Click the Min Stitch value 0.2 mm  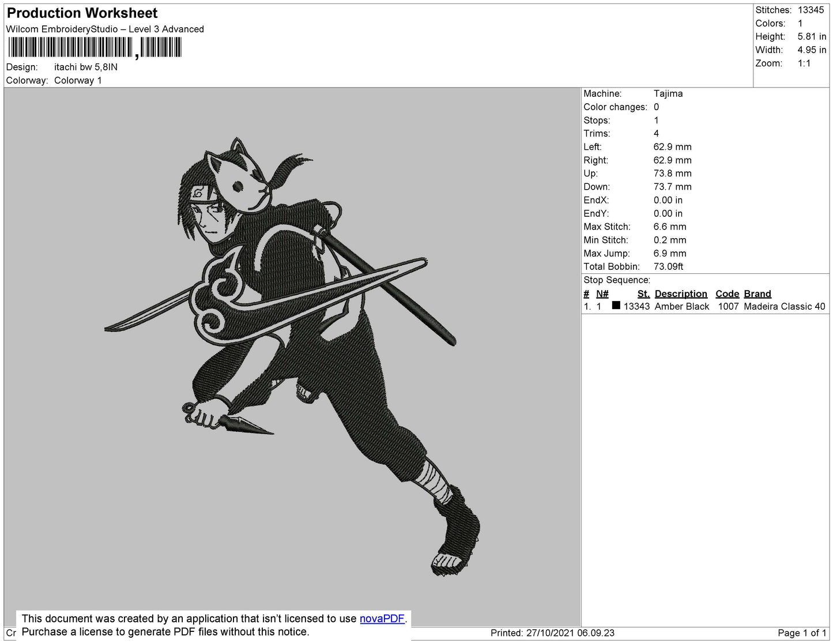click(x=670, y=240)
